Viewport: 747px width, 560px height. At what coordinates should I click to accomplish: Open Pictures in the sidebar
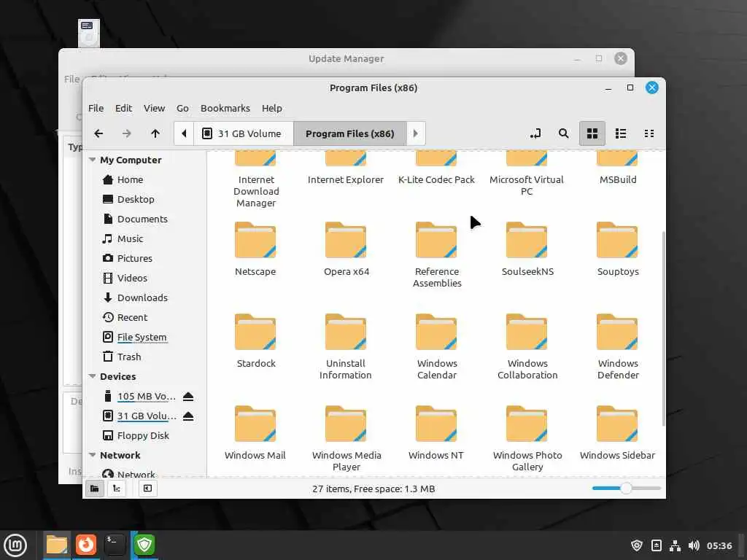click(x=134, y=259)
